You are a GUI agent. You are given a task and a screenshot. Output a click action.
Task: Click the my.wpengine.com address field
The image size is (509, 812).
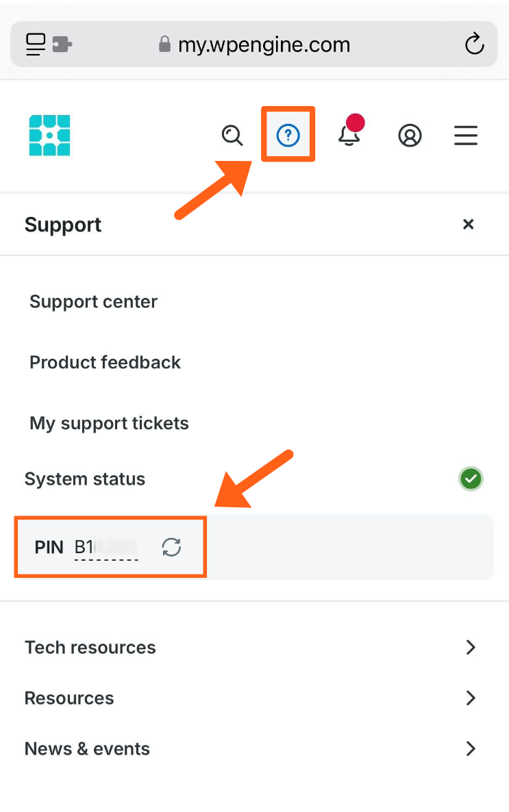(x=264, y=45)
